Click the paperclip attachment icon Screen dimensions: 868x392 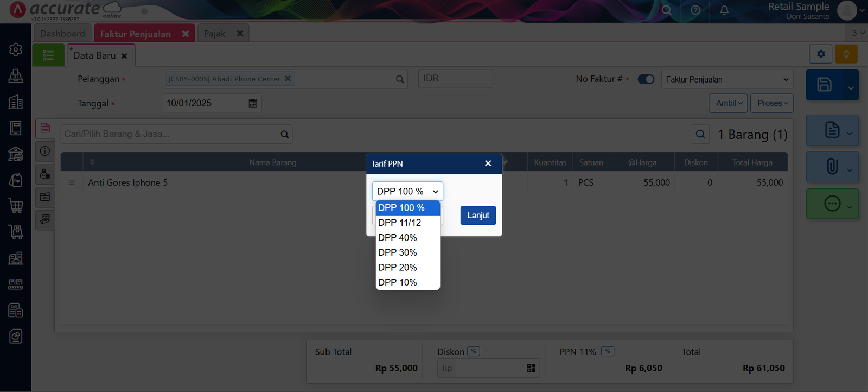(x=832, y=166)
